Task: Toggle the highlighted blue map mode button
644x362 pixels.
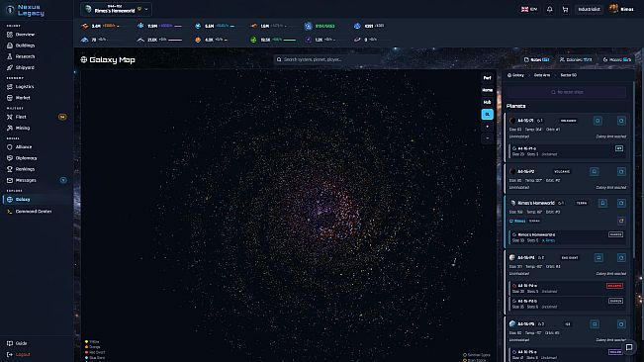Action: [x=487, y=114]
